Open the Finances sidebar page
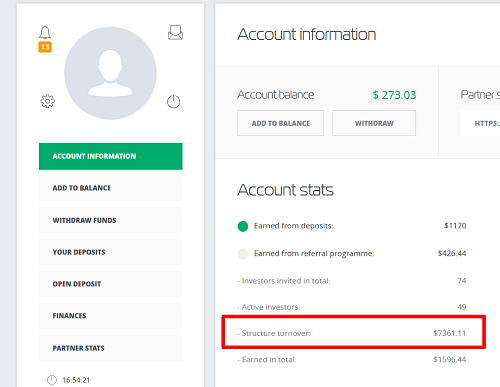 coord(111,316)
